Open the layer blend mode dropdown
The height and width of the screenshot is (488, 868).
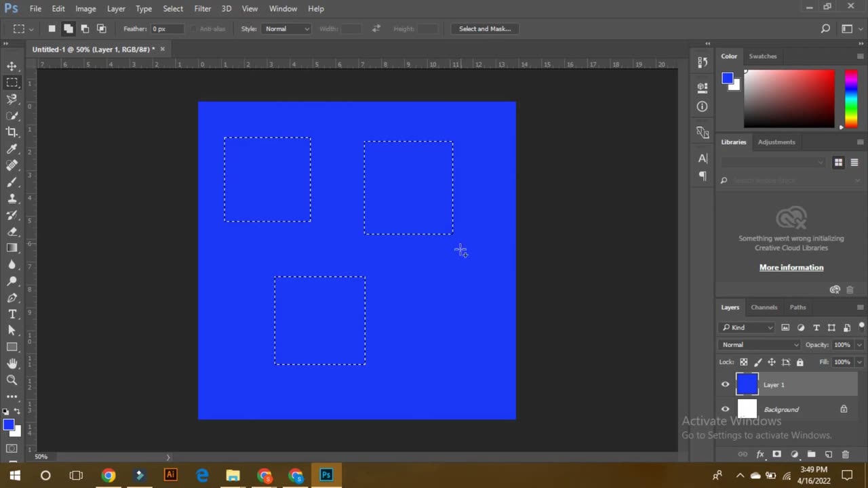(x=760, y=344)
